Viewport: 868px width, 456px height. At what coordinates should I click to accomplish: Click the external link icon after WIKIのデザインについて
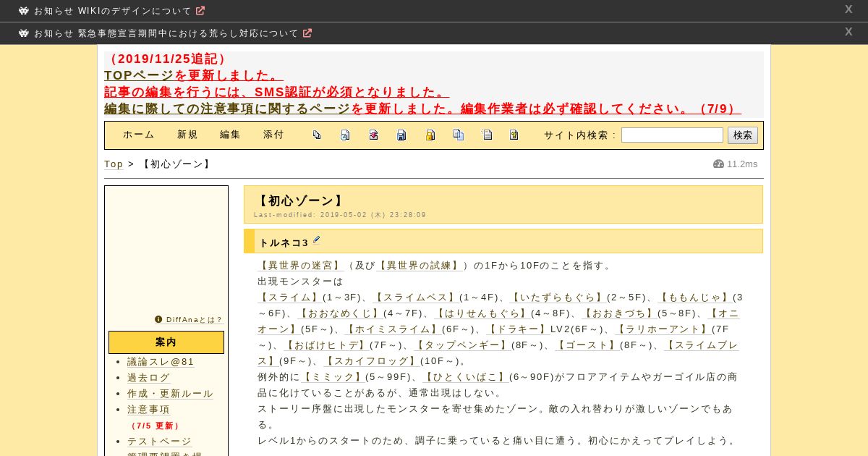coord(200,11)
